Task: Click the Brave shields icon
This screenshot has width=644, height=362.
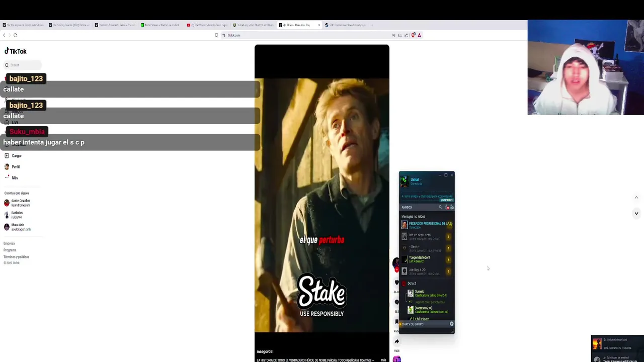Action: point(413,35)
